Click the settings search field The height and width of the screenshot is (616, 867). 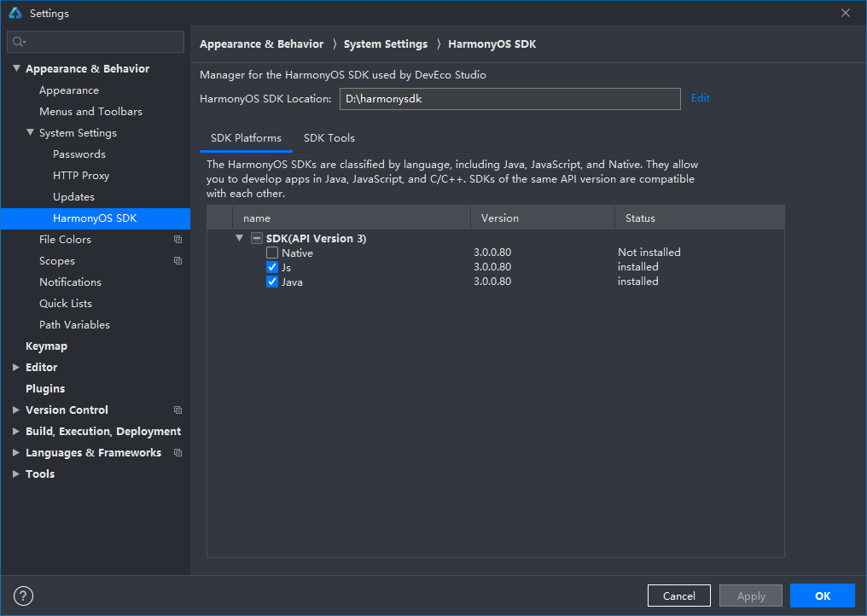tap(95, 42)
